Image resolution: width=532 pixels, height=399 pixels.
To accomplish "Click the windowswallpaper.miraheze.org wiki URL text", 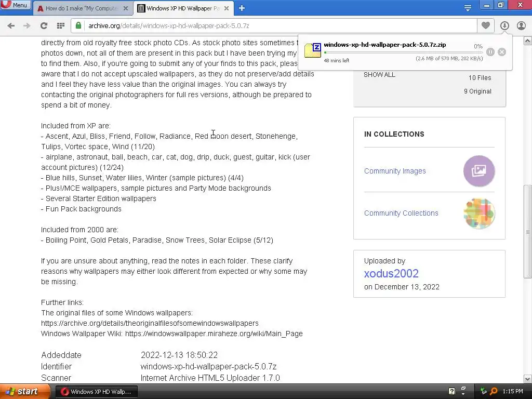I will [214, 334].
